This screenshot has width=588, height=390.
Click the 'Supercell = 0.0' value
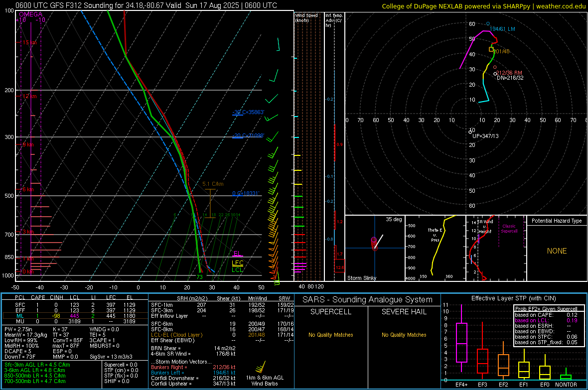tap(121, 365)
